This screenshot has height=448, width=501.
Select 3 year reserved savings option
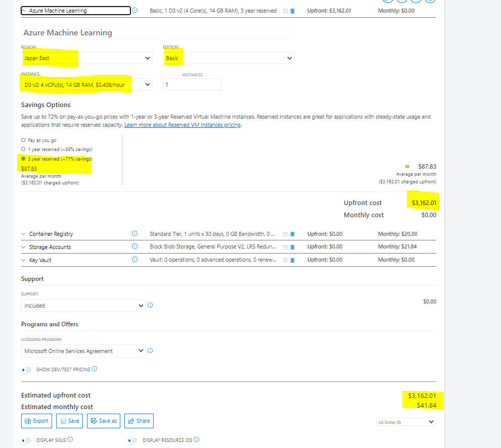click(23, 159)
